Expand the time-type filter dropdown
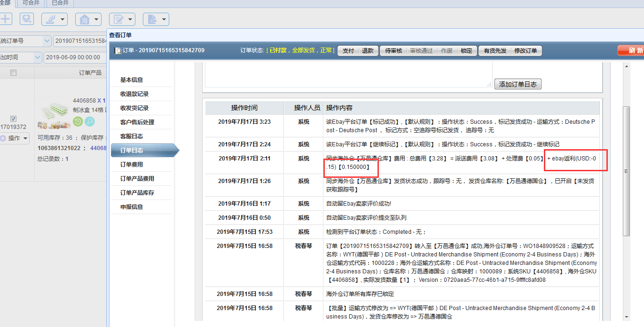 tap(21, 57)
